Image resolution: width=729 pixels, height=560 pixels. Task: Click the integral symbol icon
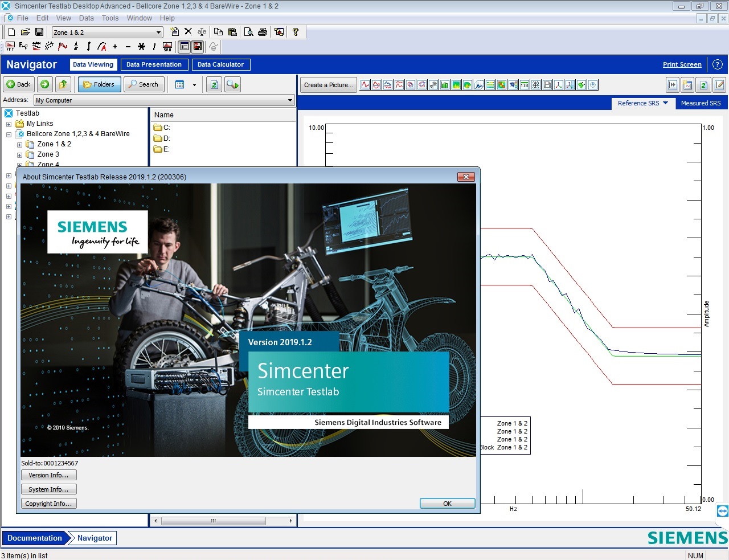pyautogui.click(x=89, y=47)
